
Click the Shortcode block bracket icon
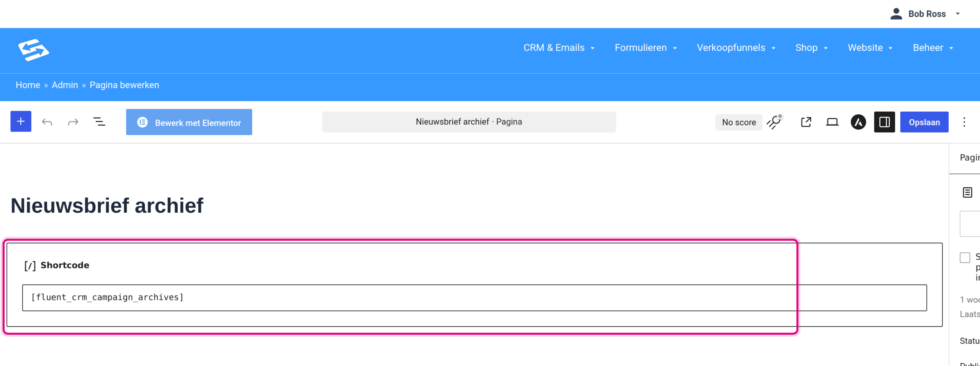pos(30,265)
